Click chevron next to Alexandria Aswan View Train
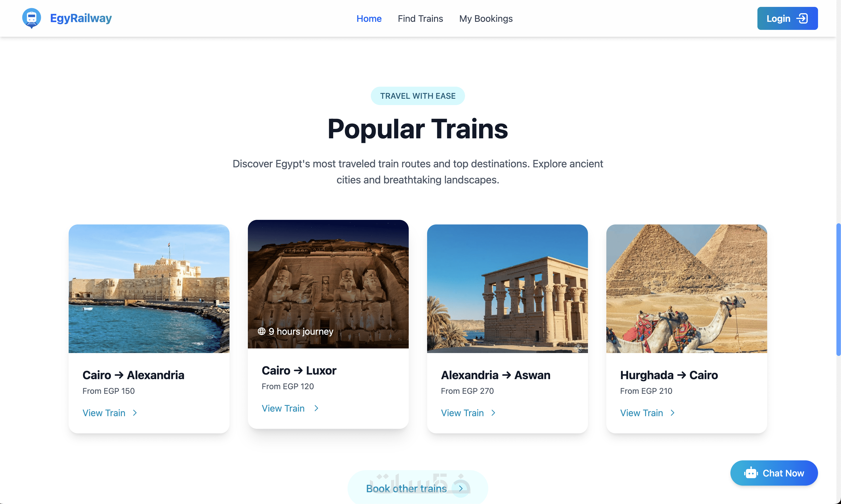The height and width of the screenshot is (504, 841). (x=493, y=413)
